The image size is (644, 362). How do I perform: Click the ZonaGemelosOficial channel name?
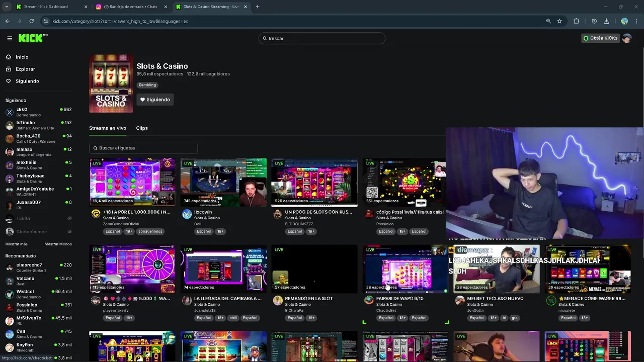(x=121, y=224)
